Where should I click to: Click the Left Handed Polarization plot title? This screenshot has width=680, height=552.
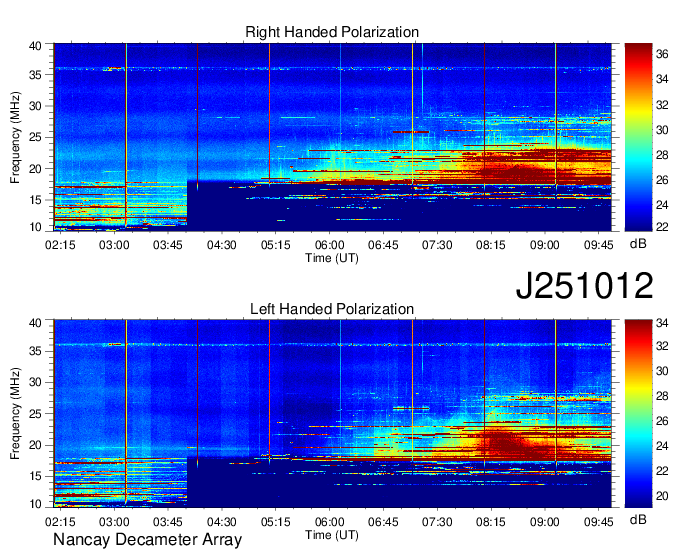[332, 310]
